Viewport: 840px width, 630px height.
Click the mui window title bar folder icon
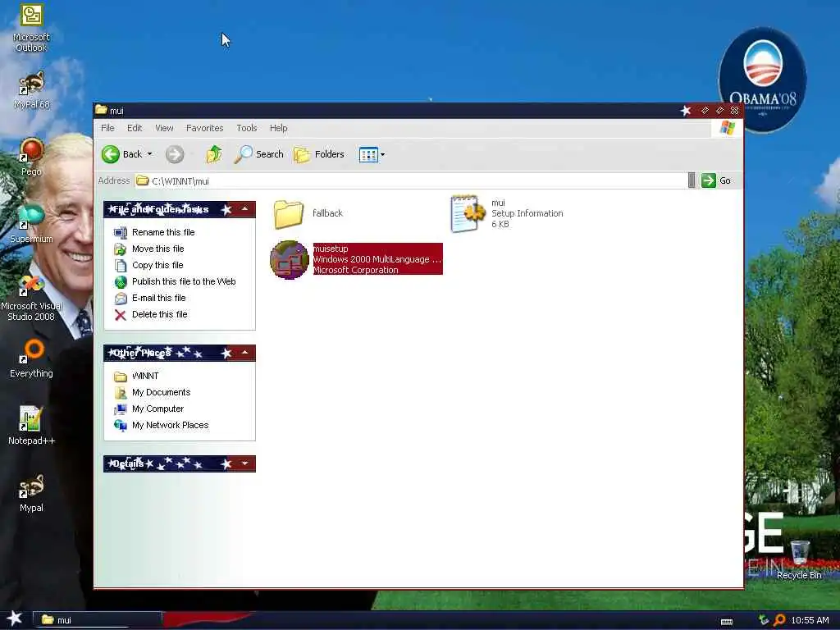click(101, 110)
